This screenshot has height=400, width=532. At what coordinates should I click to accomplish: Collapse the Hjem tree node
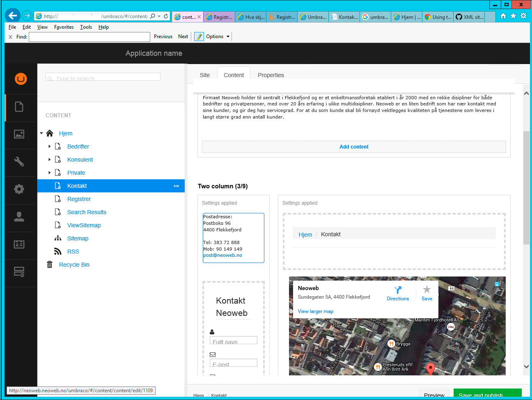(41, 133)
